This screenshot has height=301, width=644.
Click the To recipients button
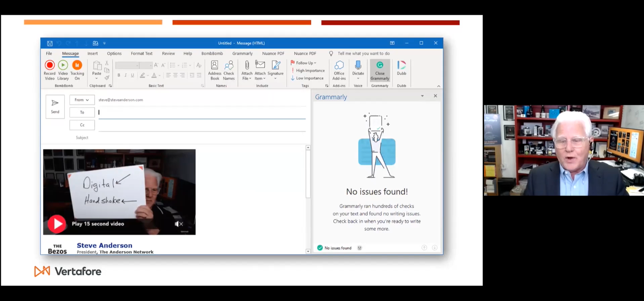point(82,112)
